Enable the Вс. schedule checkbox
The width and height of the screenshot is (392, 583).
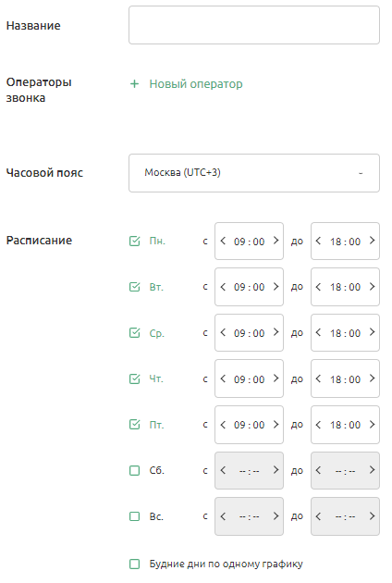click(x=134, y=516)
